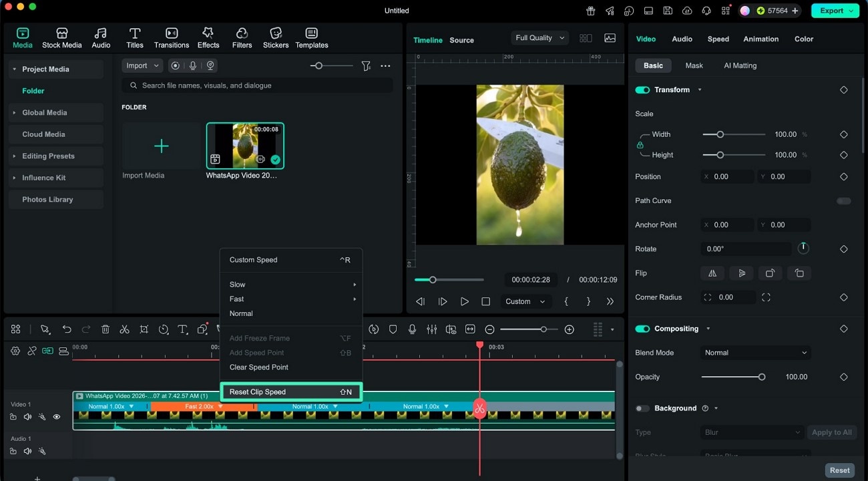Click the voiceover microphone in timeline toolbar

413,329
